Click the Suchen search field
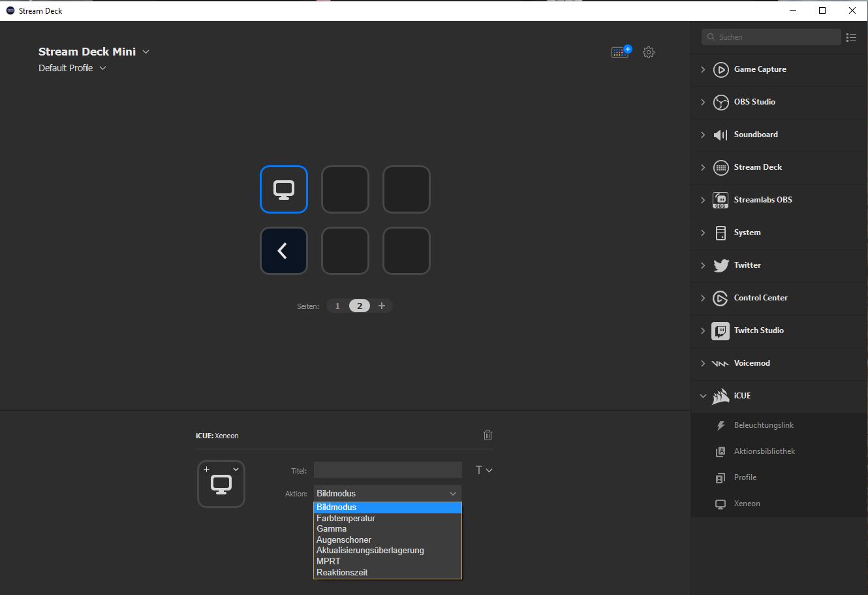Image resolution: width=868 pixels, height=595 pixels. [x=771, y=37]
